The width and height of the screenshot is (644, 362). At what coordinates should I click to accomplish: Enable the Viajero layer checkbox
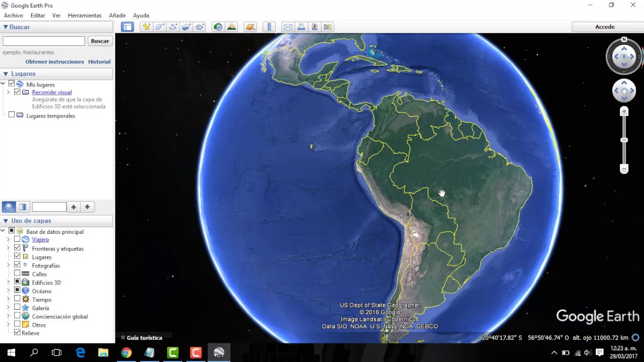[17, 239]
